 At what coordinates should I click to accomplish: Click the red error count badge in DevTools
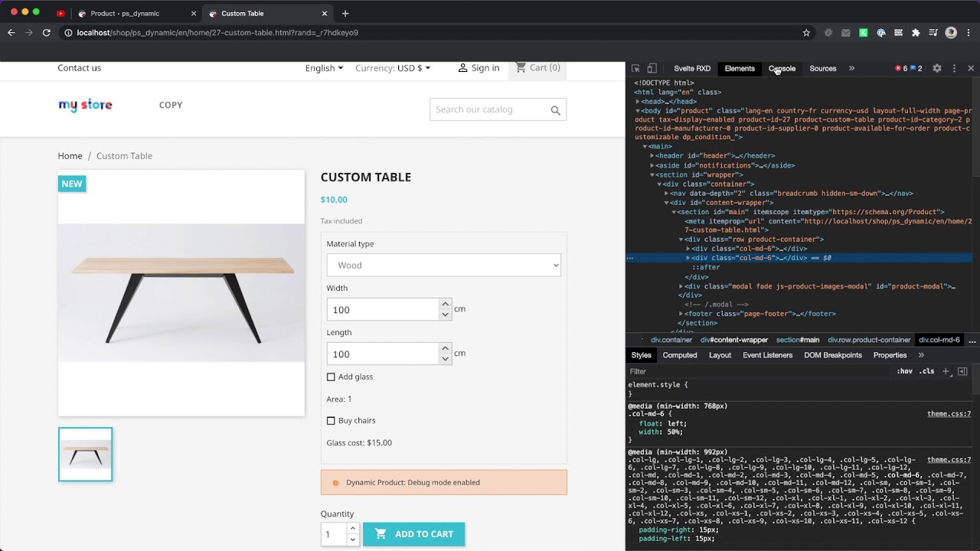pos(901,68)
